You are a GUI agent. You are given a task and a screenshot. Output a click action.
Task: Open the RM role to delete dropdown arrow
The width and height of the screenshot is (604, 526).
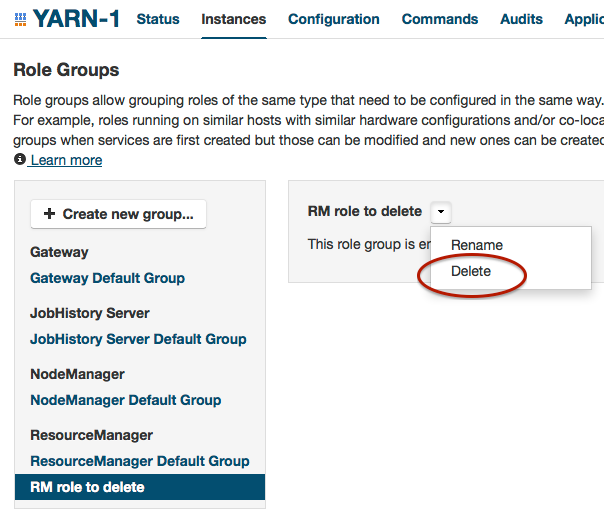coord(442,212)
